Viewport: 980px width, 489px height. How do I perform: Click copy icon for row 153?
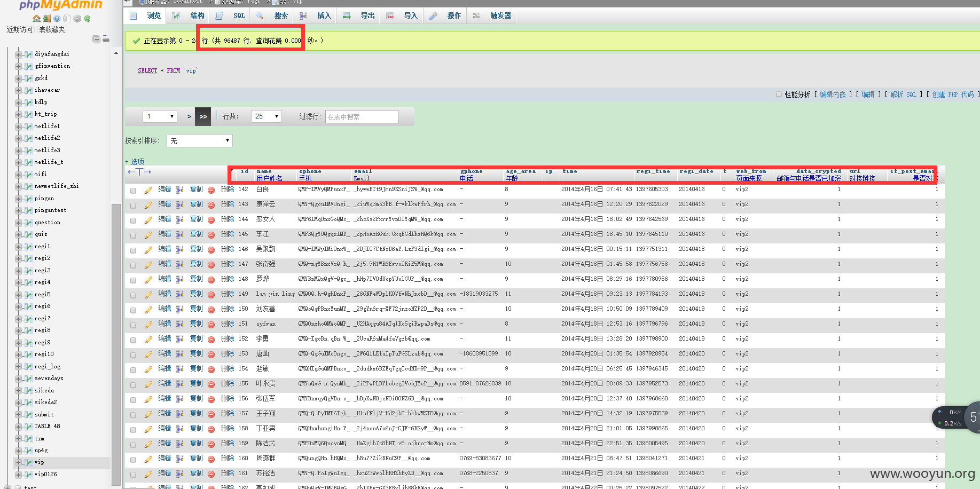(x=180, y=354)
